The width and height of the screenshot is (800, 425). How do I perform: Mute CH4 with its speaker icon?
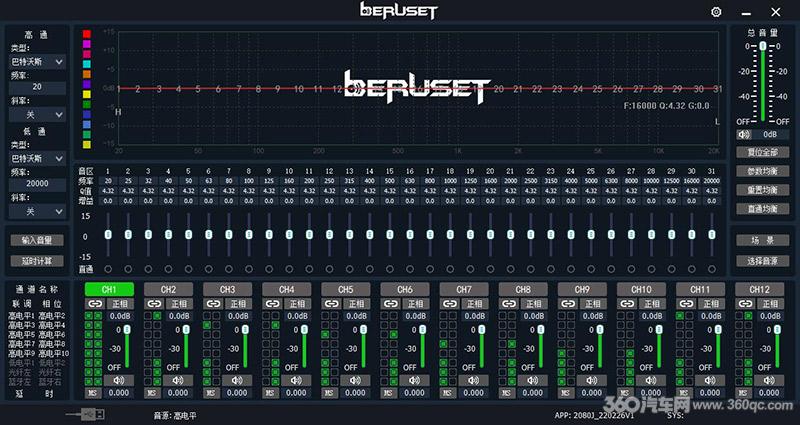(296, 381)
